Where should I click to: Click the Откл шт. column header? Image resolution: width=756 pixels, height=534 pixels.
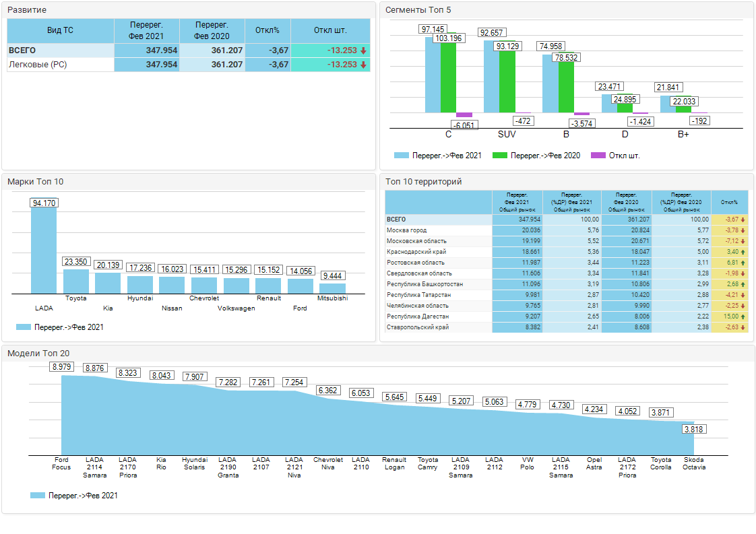330,31
